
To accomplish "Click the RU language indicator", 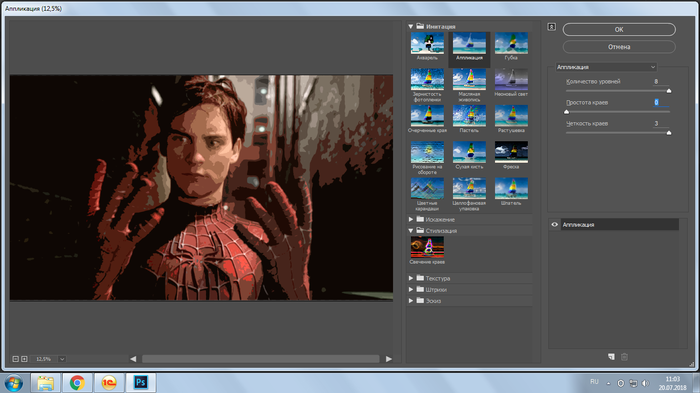I will click(594, 382).
